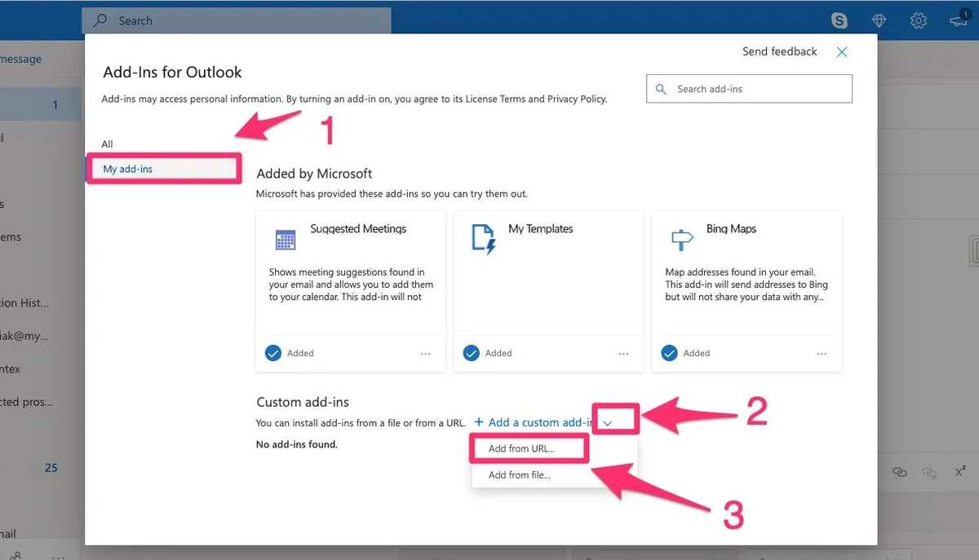The width and height of the screenshot is (979, 560).
Task: Toggle the Added checkmark for My Templates
Action: (x=471, y=353)
